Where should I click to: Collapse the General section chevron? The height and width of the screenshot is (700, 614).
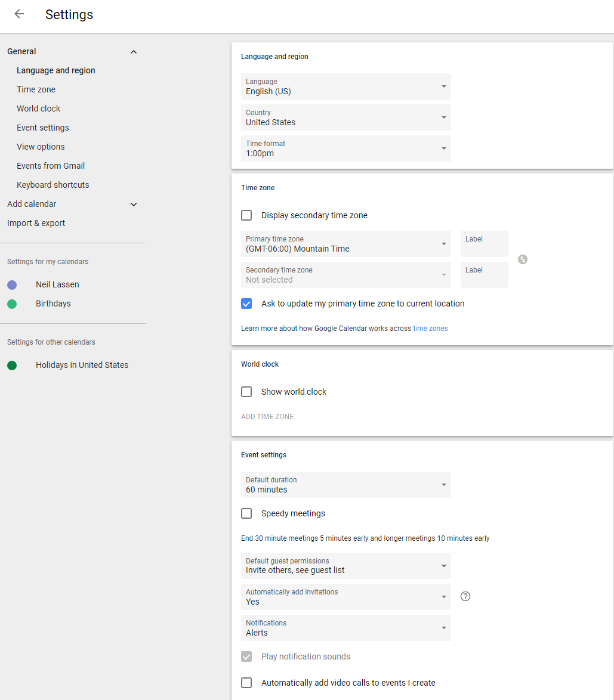pyautogui.click(x=134, y=52)
